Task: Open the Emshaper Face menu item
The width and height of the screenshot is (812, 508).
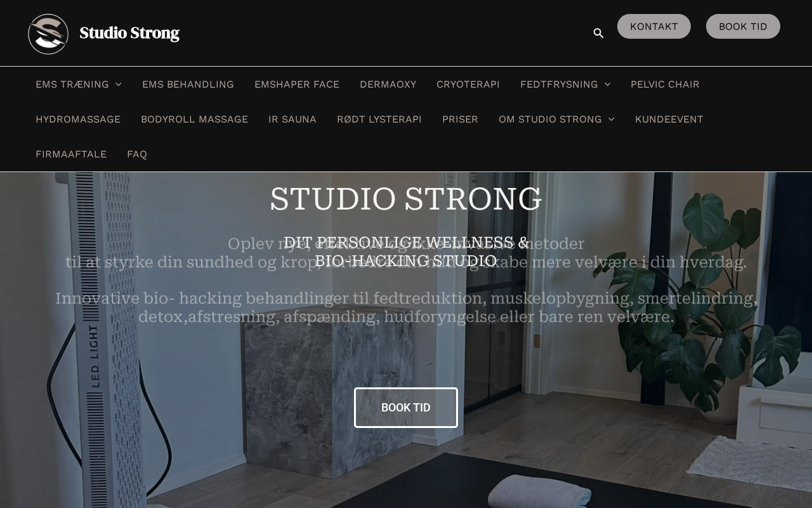Action: pyautogui.click(x=297, y=84)
